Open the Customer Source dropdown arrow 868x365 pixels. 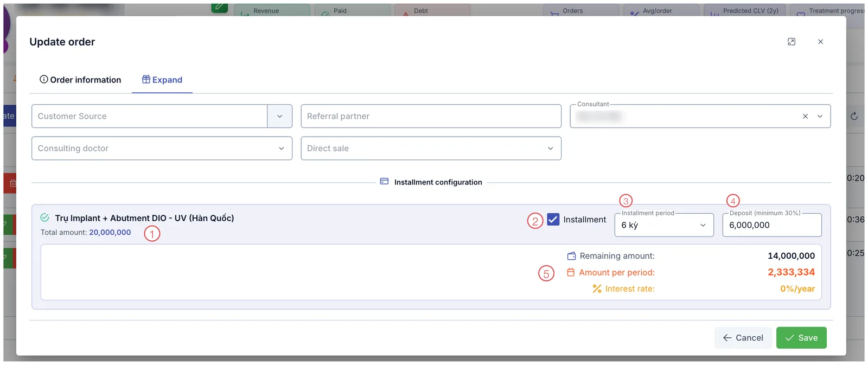coord(280,116)
